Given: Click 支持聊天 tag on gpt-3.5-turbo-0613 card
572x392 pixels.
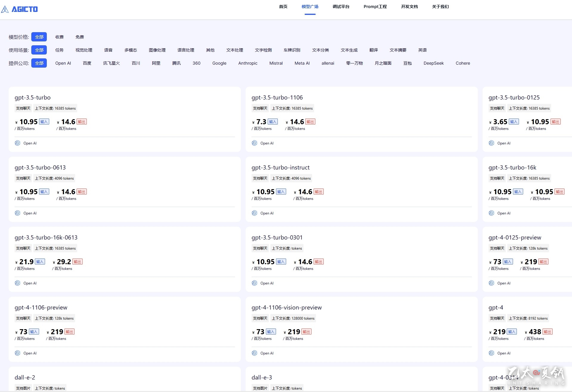Looking at the screenshot, I should (x=23, y=178).
